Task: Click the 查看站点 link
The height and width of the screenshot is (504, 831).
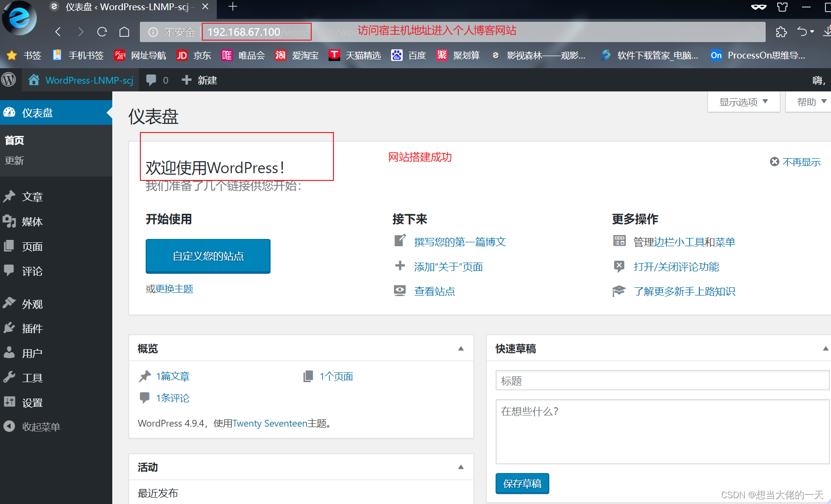Action: click(x=435, y=292)
